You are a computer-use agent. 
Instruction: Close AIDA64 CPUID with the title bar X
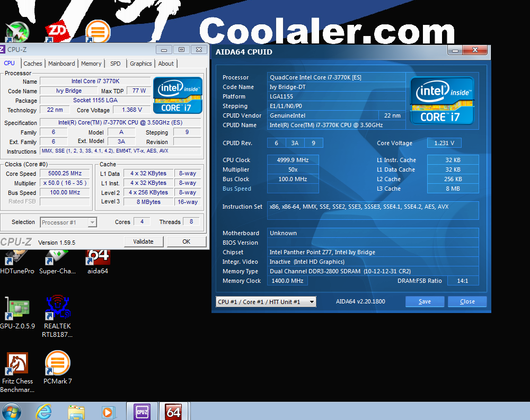click(x=475, y=50)
